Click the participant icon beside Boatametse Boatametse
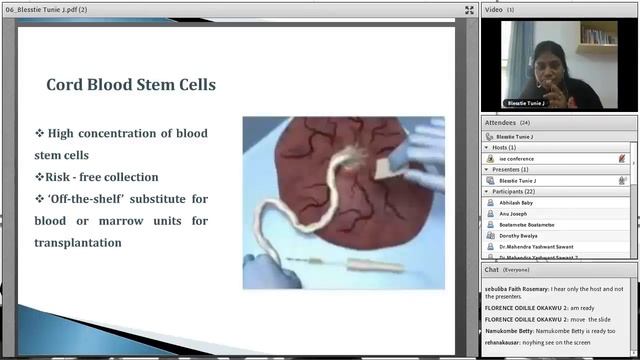This screenshot has width=640, height=360. [490, 224]
